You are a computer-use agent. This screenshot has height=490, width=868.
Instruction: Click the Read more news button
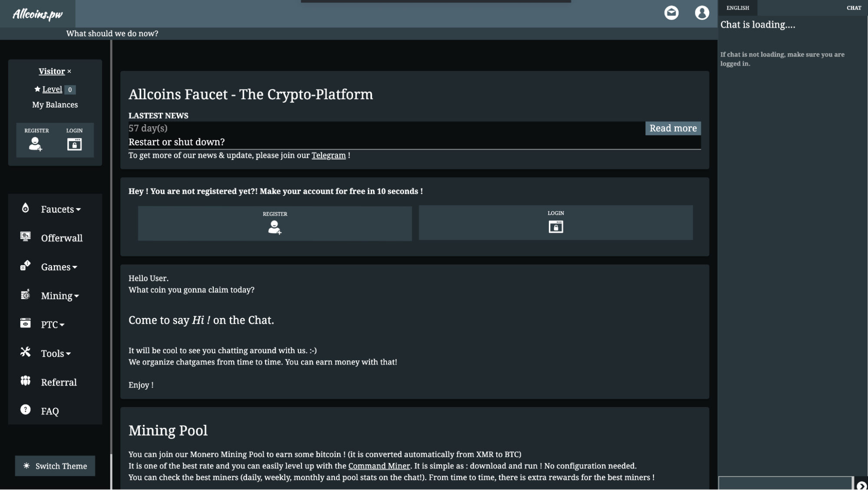(673, 128)
